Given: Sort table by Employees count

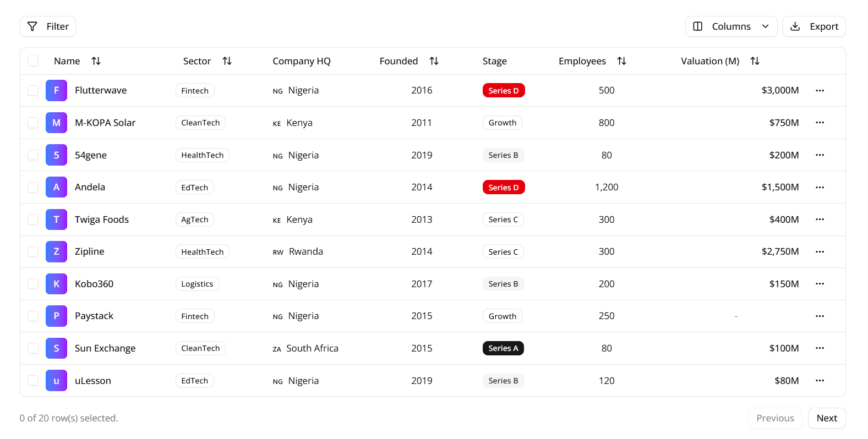Looking at the screenshot, I should click(x=621, y=61).
